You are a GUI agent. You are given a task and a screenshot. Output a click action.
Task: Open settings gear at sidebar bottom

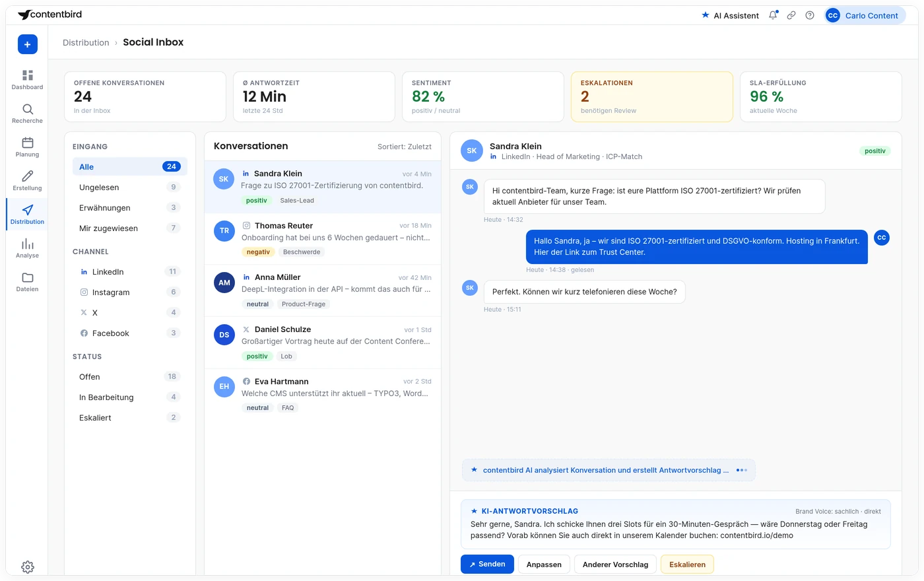pyautogui.click(x=28, y=566)
